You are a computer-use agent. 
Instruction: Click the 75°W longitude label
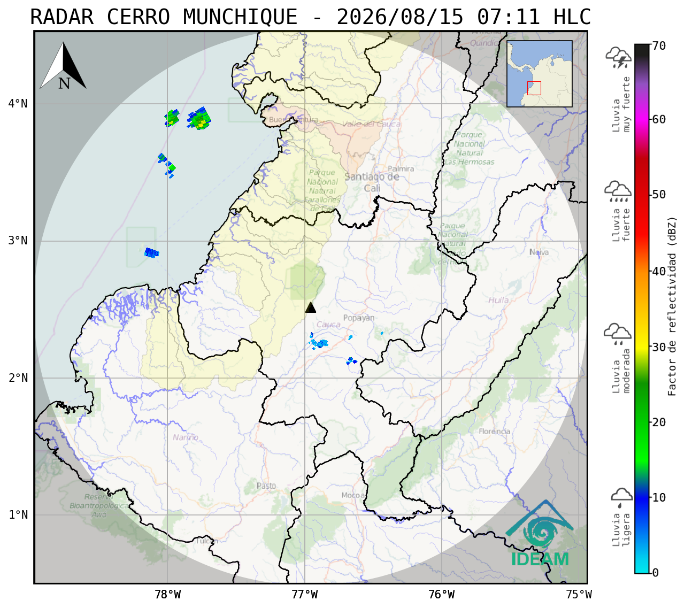click(x=579, y=594)
